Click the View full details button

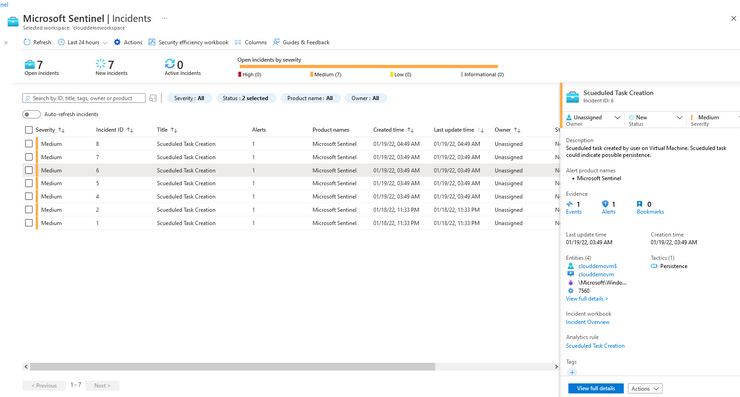(x=596, y=389)
